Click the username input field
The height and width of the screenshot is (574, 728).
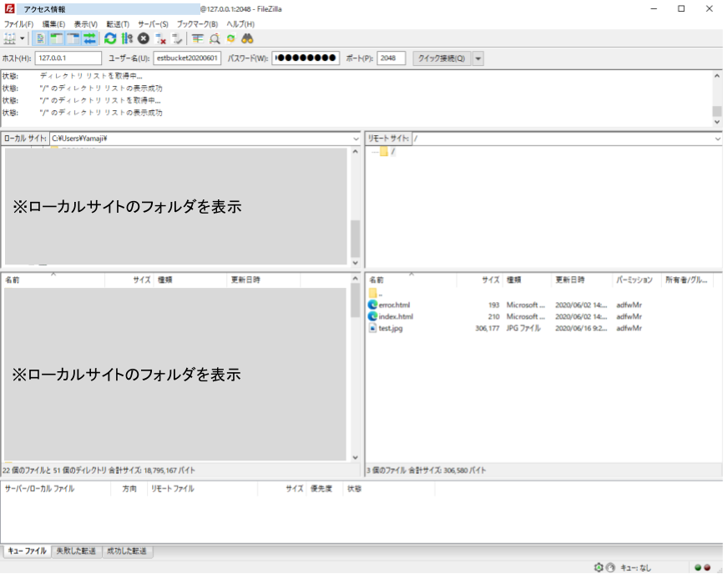pyautogui.click(x=187, y=58)
